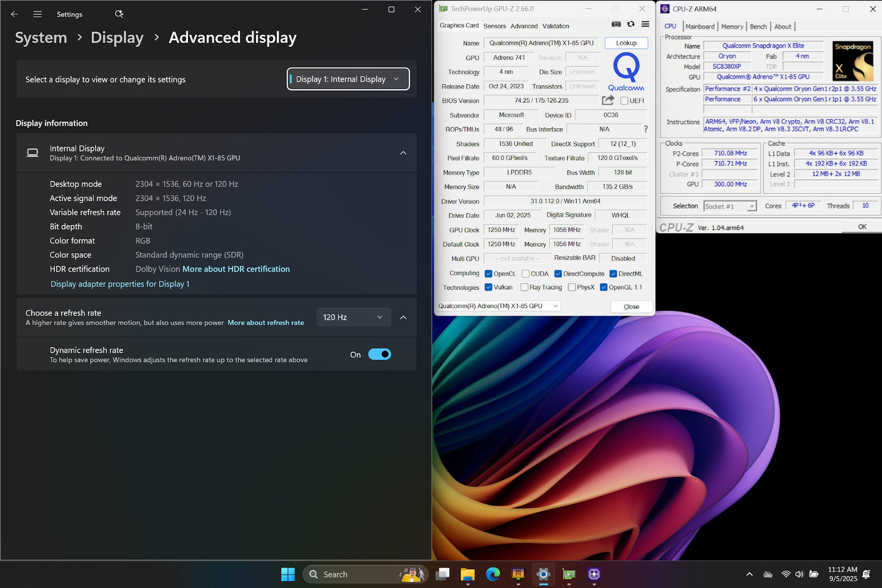Switch to CPU-Z on the taskbar
Screen dimensions: 882x588
pos(594,574)
